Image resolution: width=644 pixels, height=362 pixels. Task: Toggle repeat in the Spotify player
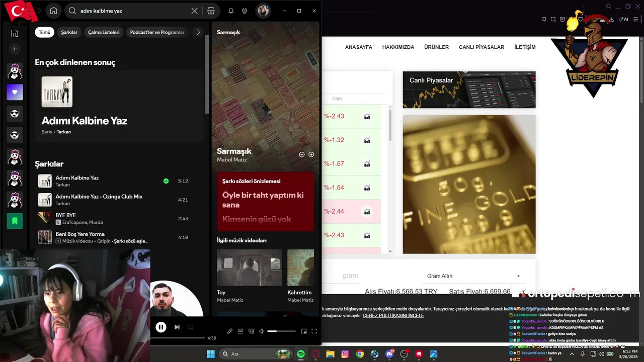[190, 327]
